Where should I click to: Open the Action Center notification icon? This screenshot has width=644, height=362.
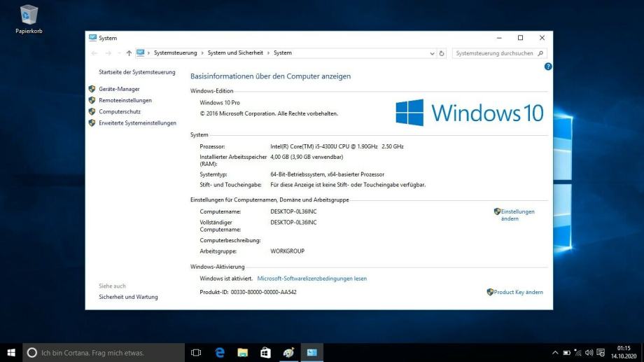(601, 353)
